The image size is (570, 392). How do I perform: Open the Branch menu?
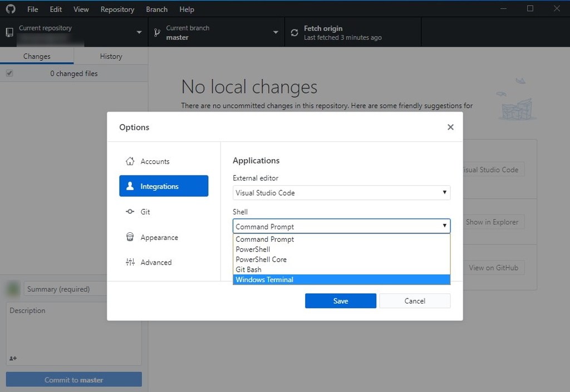click(x=156, y=9)
